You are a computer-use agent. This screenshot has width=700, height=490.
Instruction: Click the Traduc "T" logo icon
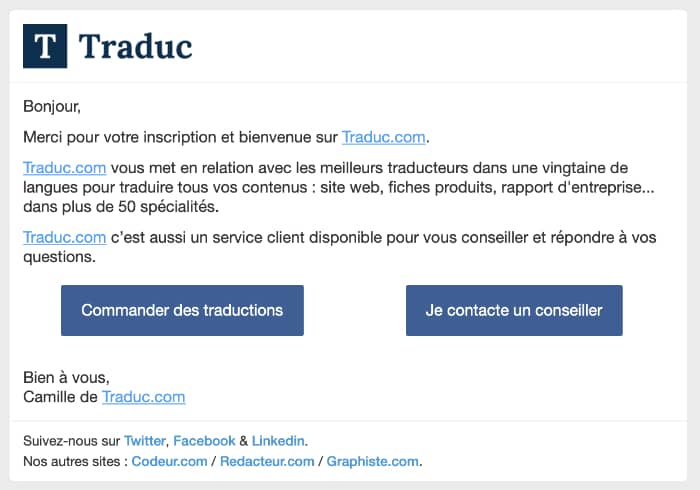point(45,46)
